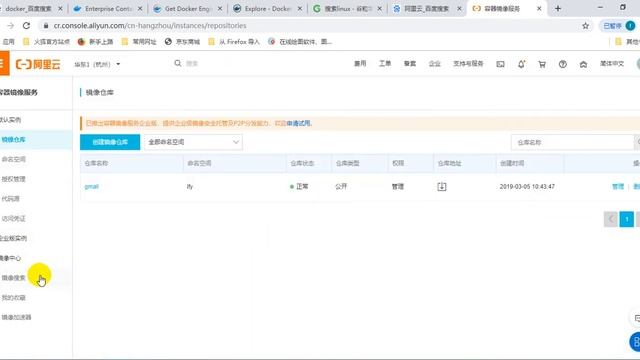
Task: Click the console search magnifier icon
Action: pos(178,63)
